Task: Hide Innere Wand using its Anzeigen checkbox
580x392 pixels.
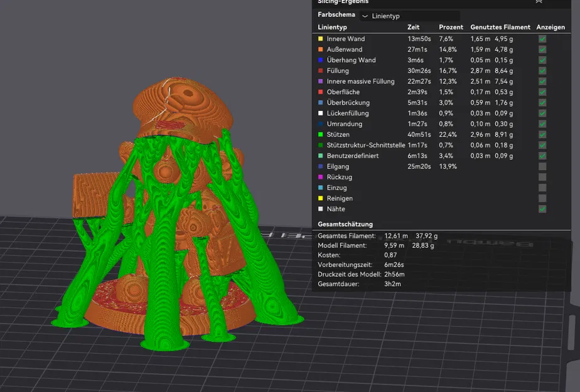Action: [541, 39]
